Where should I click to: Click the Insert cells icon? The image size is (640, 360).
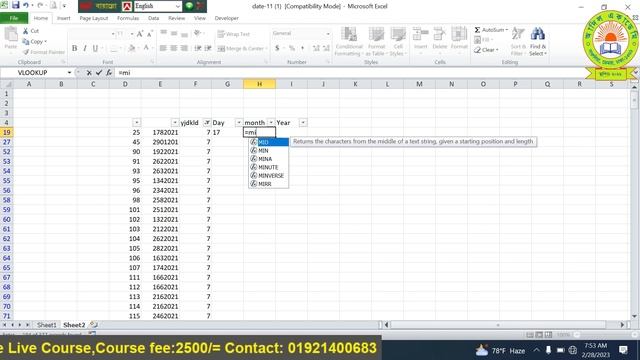420,34
